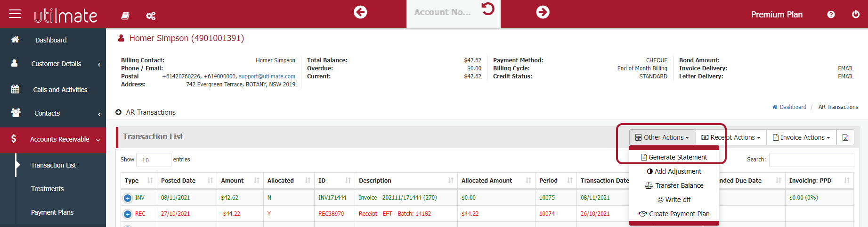868x227 pixels.
Task: Sort by the Posted Date column
Action: [x=187, y=180]
